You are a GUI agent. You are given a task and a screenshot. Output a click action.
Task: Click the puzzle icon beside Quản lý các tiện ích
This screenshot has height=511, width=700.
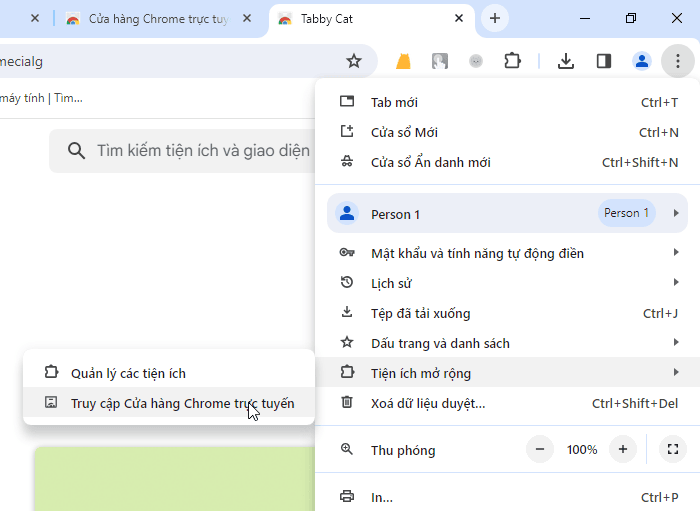tap(51, 372)
